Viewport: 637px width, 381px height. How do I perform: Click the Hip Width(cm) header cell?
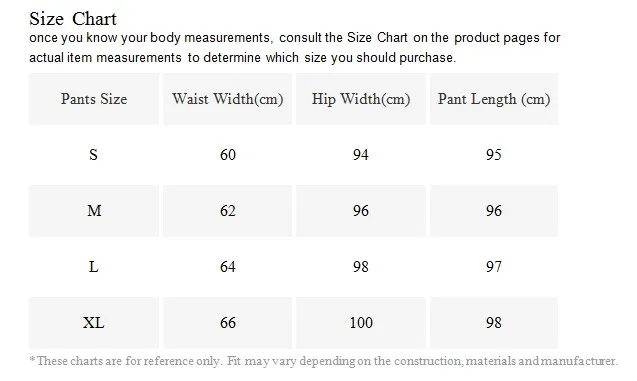pos(361,99)
